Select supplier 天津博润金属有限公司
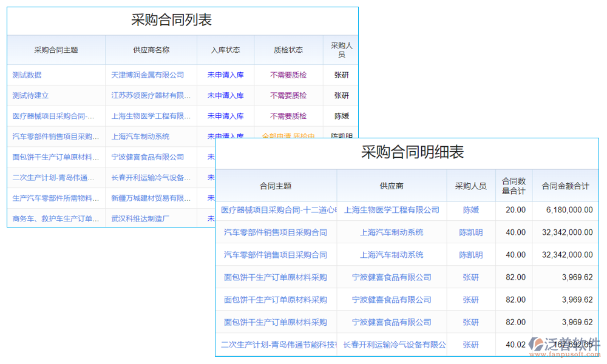The height and width of the screenshot is (364, 607). pos(151,75)
